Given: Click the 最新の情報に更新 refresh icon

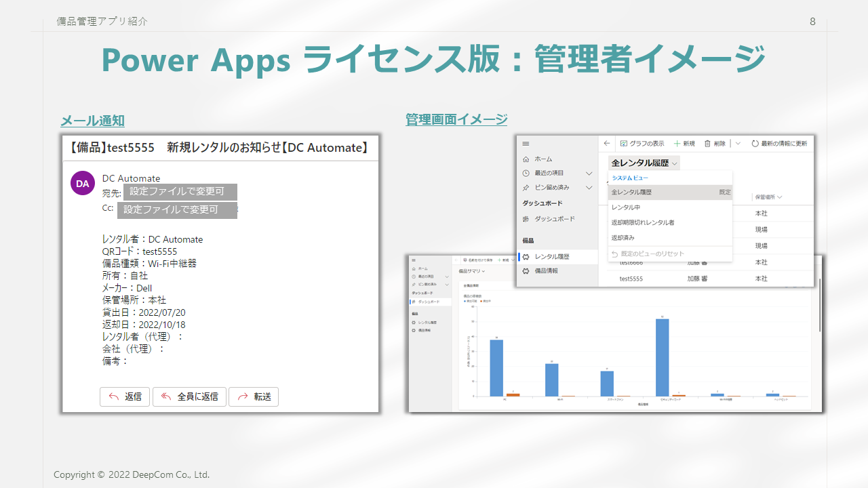Looking at the screenshot, I should [755, 144].
